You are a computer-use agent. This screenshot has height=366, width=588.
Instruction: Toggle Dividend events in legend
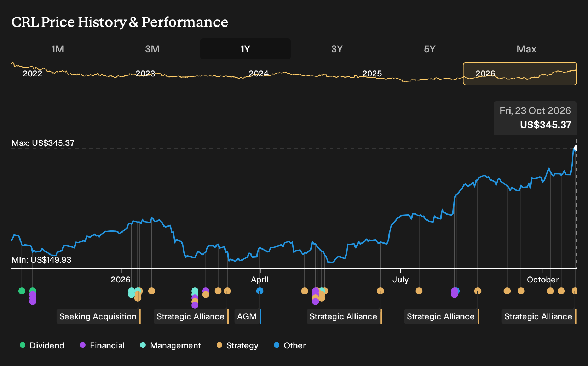42,345
